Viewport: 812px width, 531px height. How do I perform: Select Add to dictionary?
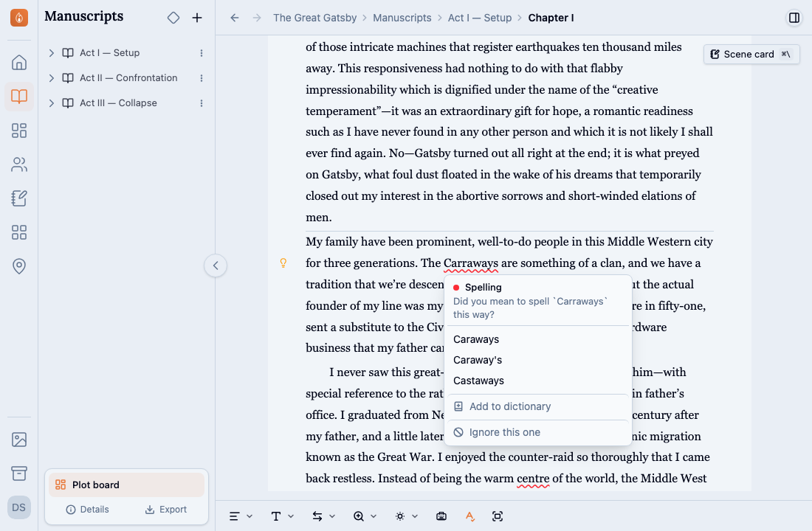(537, 407)
